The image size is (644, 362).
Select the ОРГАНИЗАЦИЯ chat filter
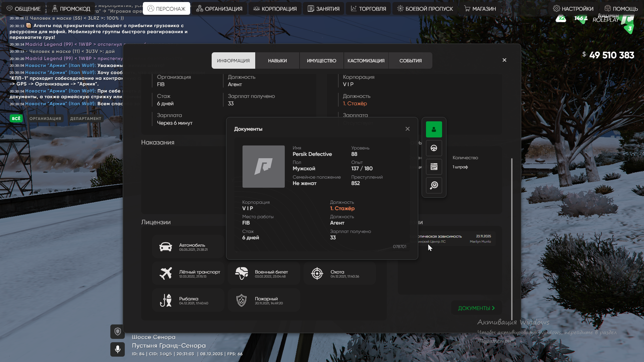[45, 118]
